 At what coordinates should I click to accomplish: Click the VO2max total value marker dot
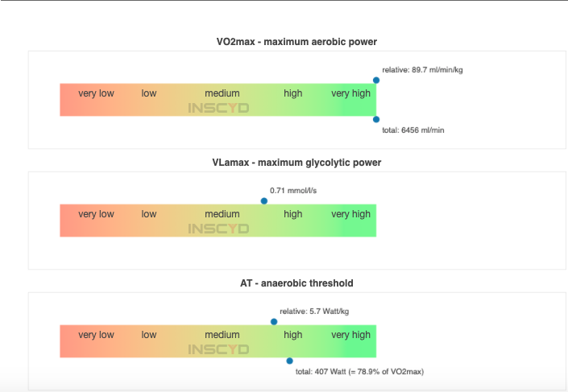[376, 119]
